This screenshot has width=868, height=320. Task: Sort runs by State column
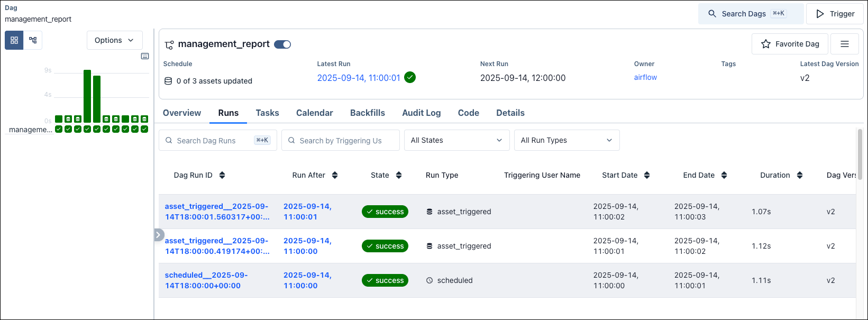tap(399, 175)
